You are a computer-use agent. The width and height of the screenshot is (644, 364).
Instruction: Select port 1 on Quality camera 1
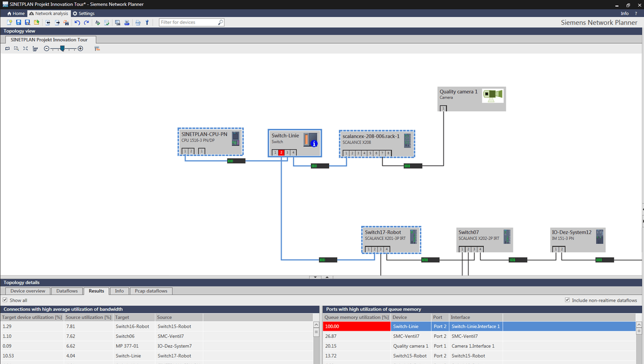(x=443, y=108)
